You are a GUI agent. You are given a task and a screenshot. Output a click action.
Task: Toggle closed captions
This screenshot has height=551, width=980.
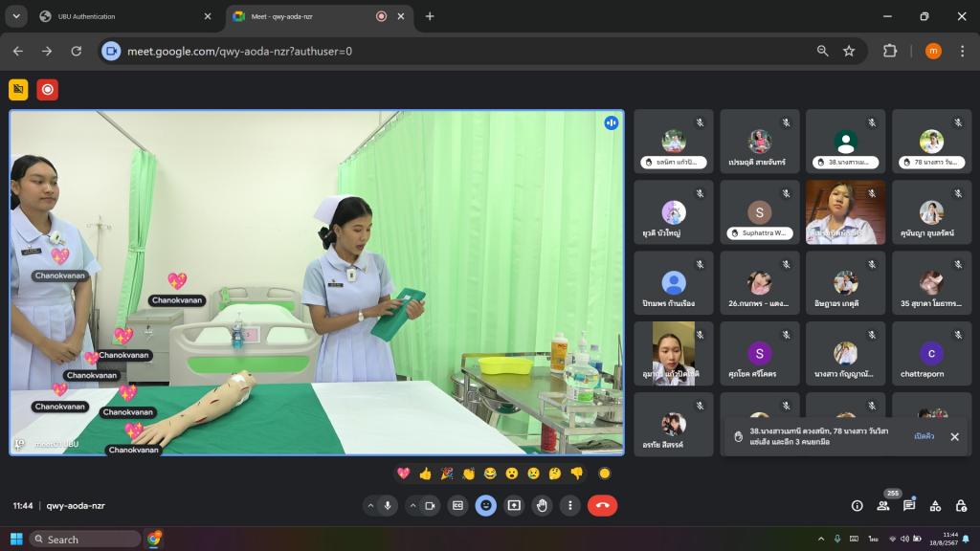click(458, 505)
